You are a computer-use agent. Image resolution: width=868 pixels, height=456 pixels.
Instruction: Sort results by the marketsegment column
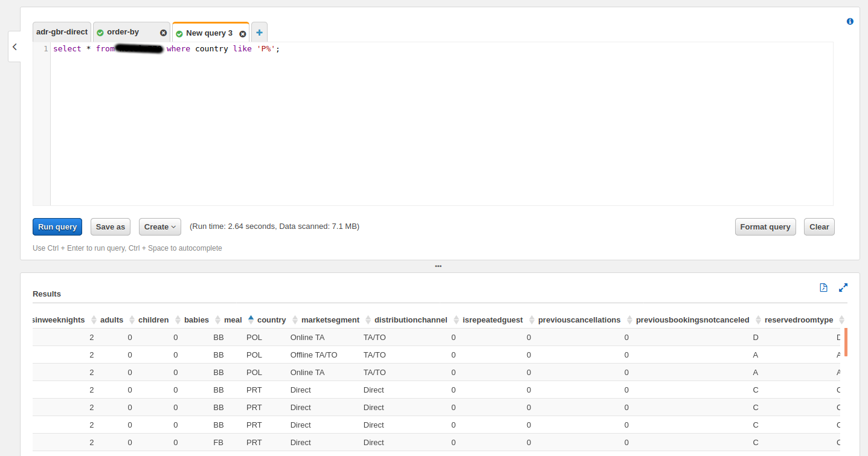[295, 320]
